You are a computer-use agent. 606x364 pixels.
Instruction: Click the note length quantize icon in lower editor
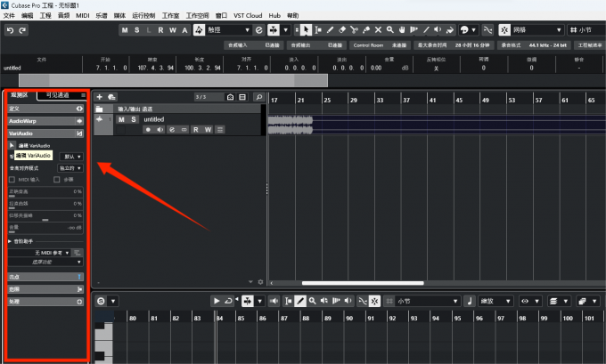pos(470,301)
